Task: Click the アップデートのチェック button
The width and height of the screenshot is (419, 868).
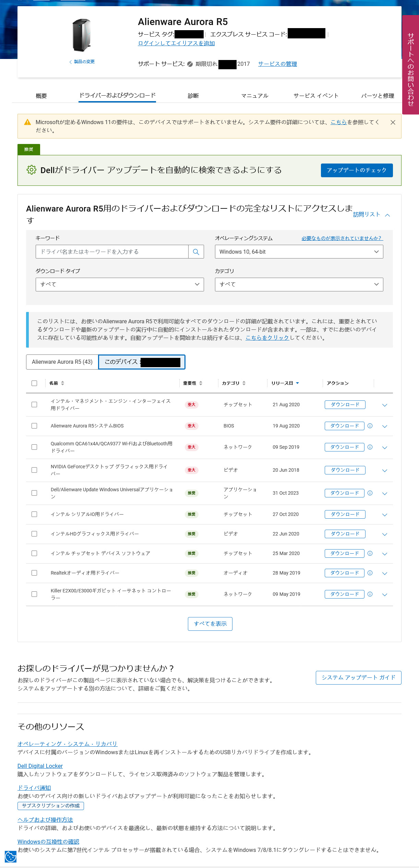Action: (357, 170)
